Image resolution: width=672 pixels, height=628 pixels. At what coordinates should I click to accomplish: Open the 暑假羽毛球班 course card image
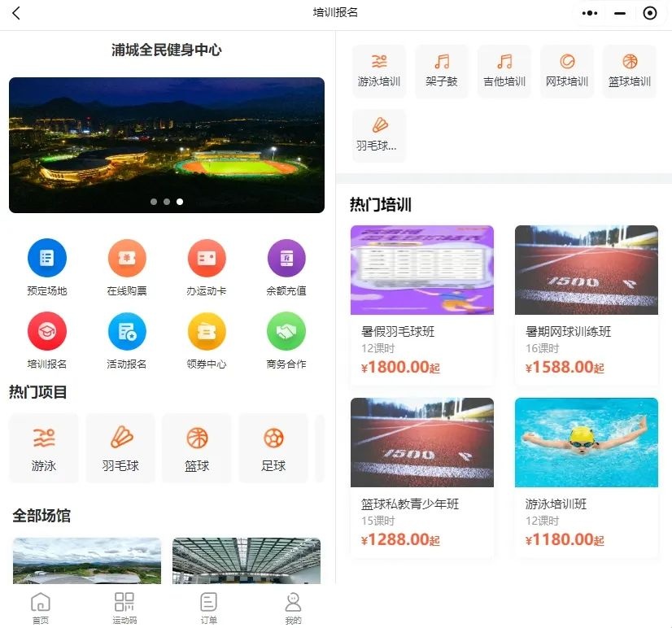click(x=422, y=270)
